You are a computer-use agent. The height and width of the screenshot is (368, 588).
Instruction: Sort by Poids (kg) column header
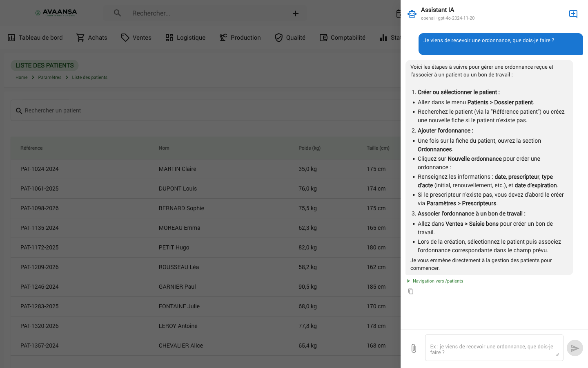310,148
